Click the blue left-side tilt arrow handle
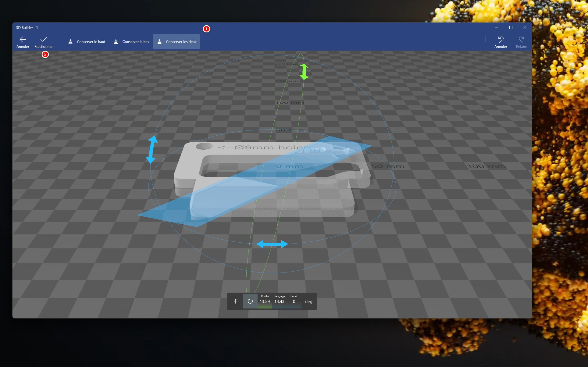This screenshot has width=588, height=367. [152, 149]
